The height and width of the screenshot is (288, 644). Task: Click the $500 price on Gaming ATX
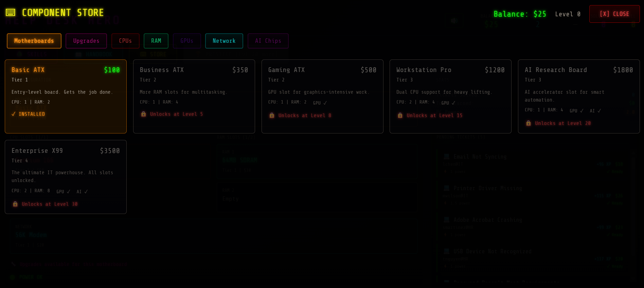click(x=369, y=70)
